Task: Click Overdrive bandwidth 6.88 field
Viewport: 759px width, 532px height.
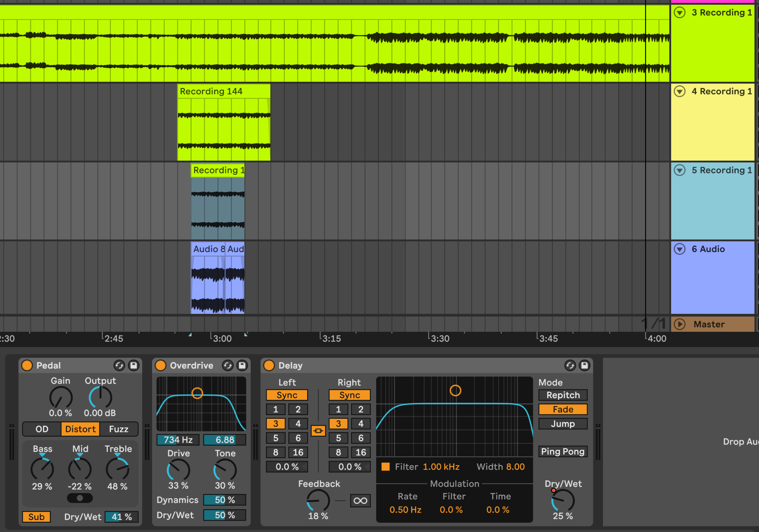Action: [225, 440]
